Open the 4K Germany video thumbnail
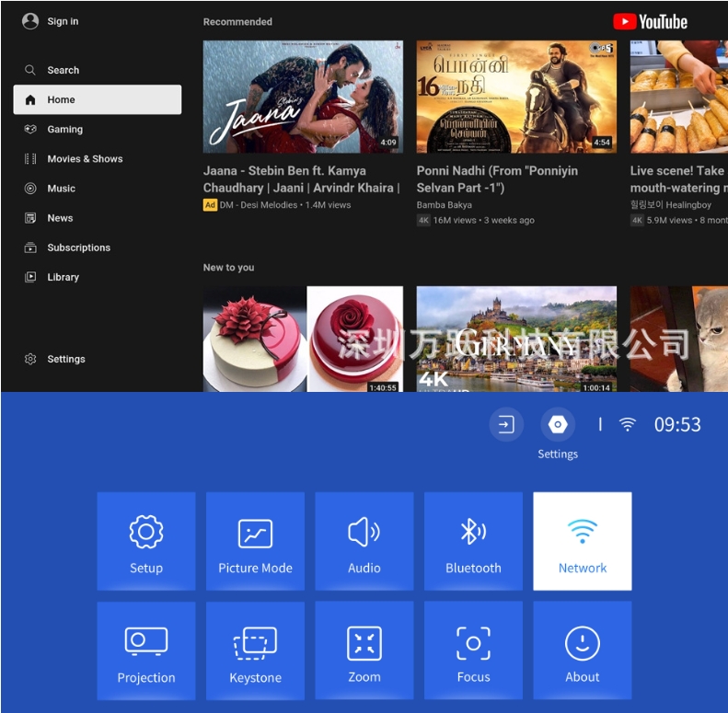 516,339
